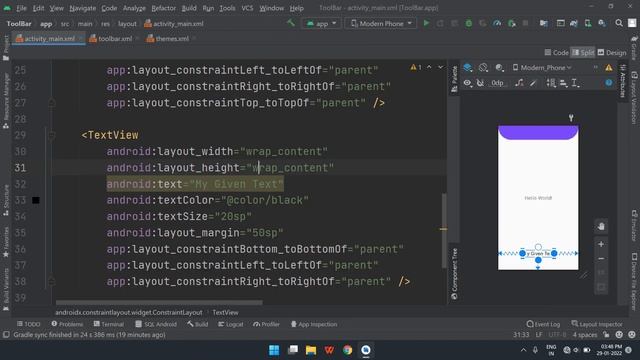The image size is (640, 360).
Task: Open the Profiler tool window
Action: click(266, 324)
